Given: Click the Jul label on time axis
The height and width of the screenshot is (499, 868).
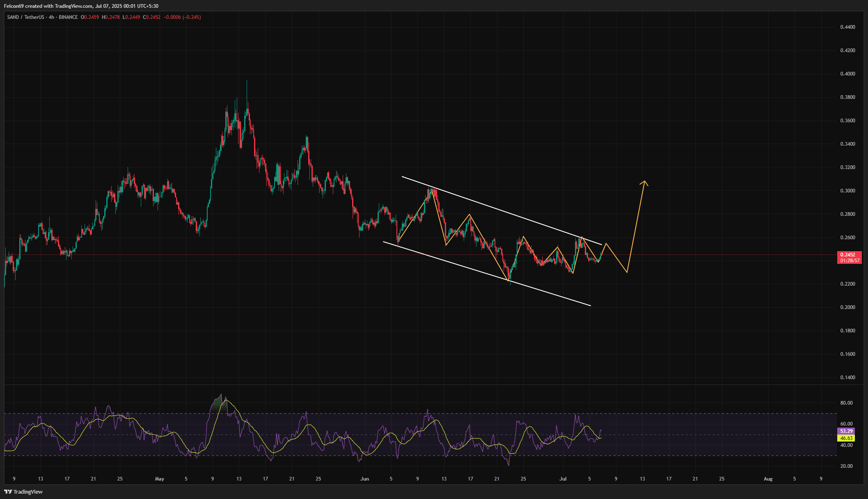Looking at the screenshot, I should 563,479.
